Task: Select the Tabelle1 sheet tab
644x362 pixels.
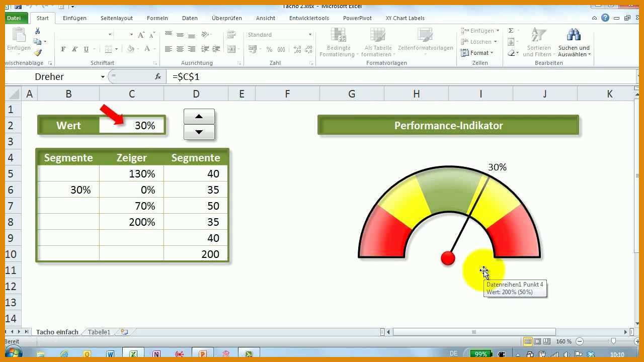Action: tap(99, 332)
